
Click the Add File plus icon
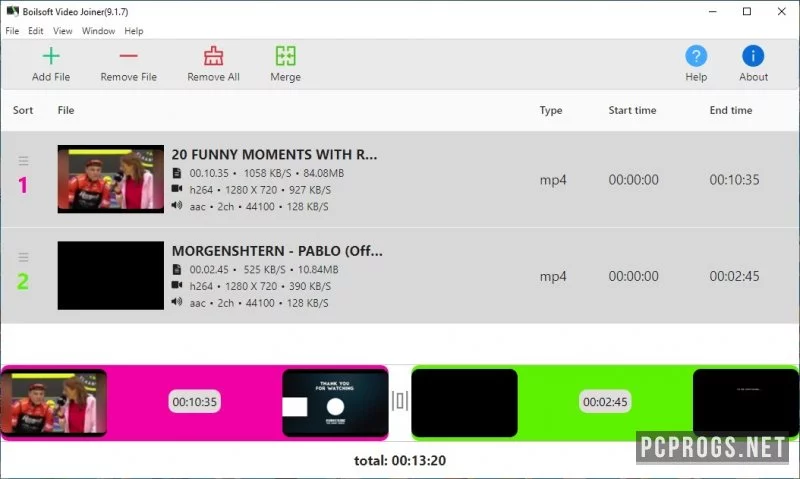click(x=51, y=56)
